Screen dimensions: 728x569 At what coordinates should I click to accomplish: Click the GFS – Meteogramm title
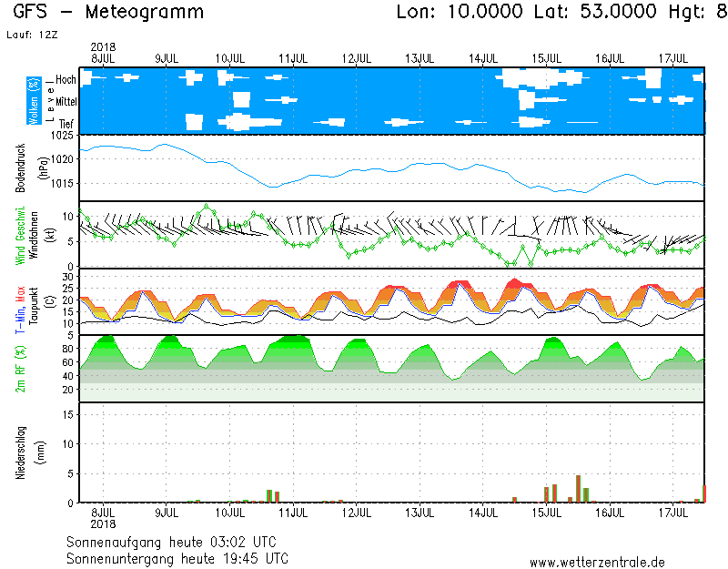click(108, 13)
